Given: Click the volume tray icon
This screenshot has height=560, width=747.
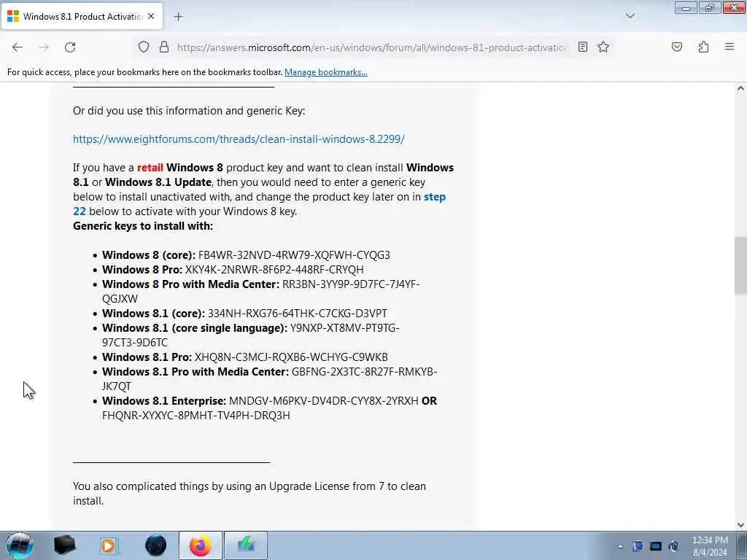Looking at the screenshot, I should pyautogui.click(x=673, y=546).
